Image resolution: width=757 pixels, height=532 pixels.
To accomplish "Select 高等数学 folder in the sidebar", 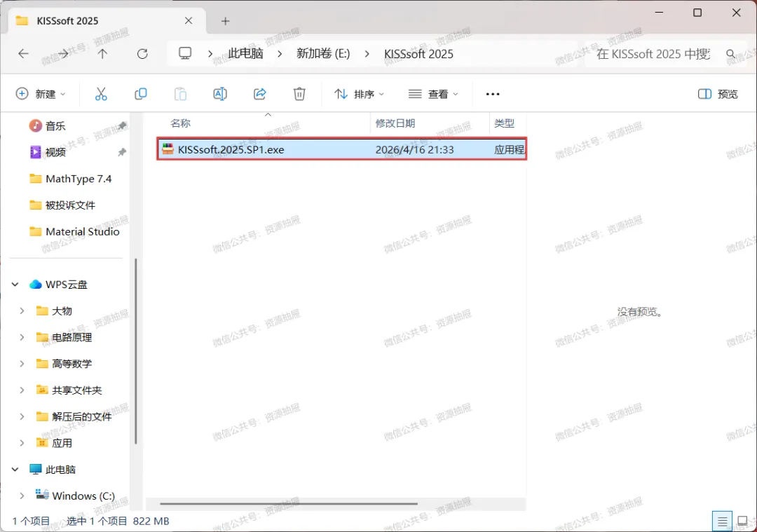I will tap(71, 364).
